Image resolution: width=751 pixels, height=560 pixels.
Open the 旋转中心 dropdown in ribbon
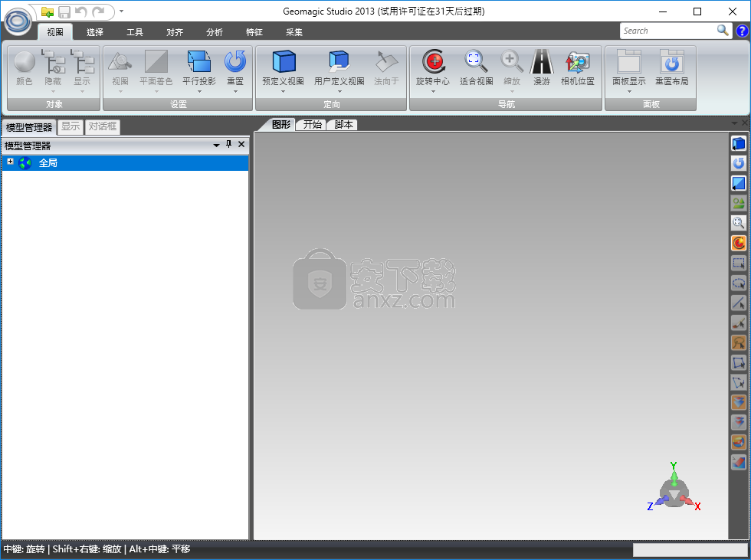(433, 91)
